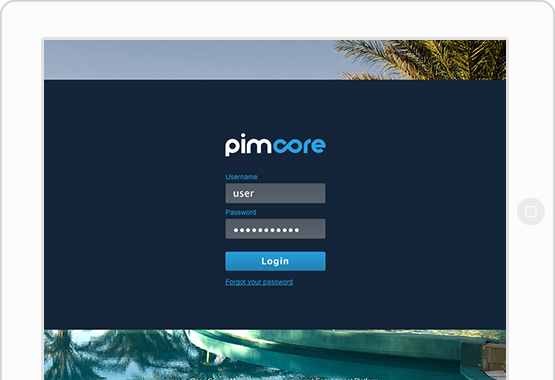Focus the Password input field
The image size is (555, 380).
pos(275,229)
